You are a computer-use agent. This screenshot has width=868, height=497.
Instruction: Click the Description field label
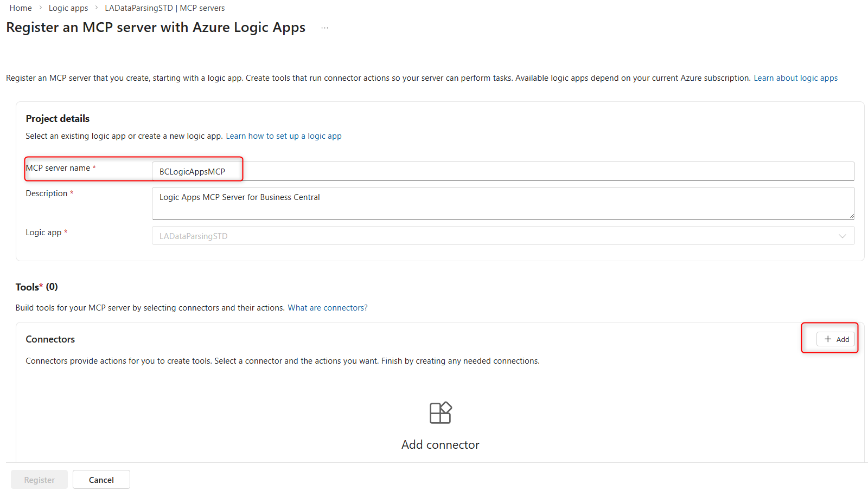pyautogui.click(x=47, y=193)
